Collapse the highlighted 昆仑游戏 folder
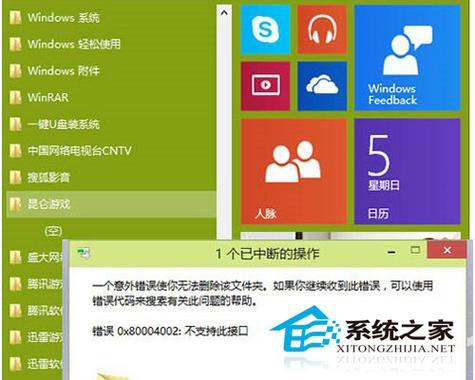This screenshot has width=475, height=380. [111, 204]
